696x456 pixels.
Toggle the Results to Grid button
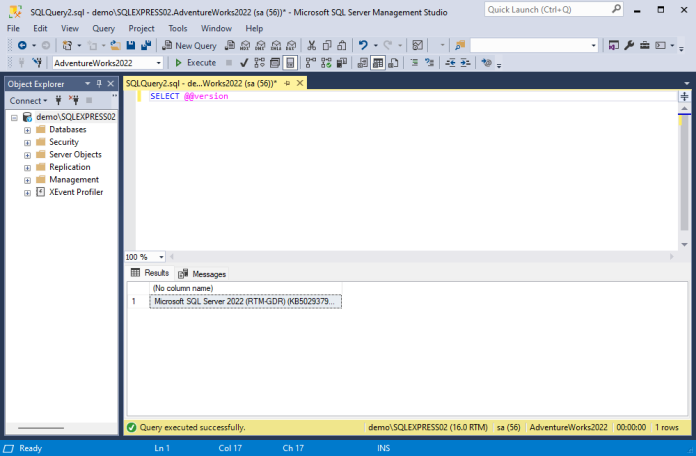(x=378, y=63)
